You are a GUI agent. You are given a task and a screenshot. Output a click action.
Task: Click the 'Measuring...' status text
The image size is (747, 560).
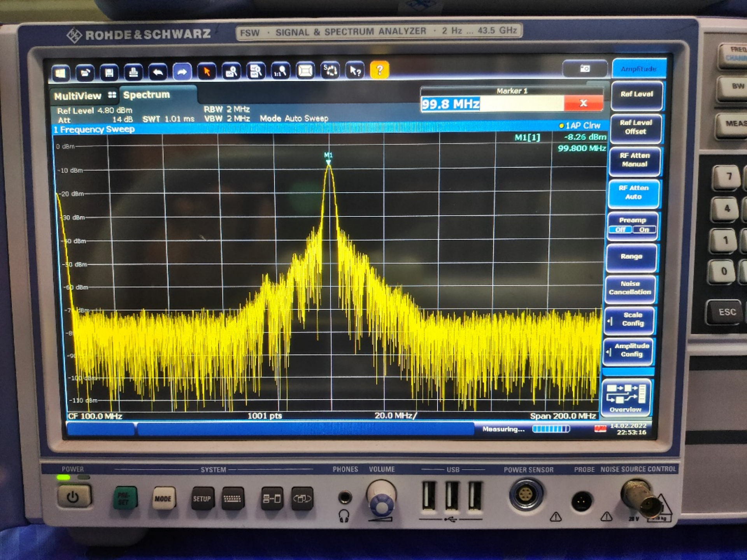503,429
